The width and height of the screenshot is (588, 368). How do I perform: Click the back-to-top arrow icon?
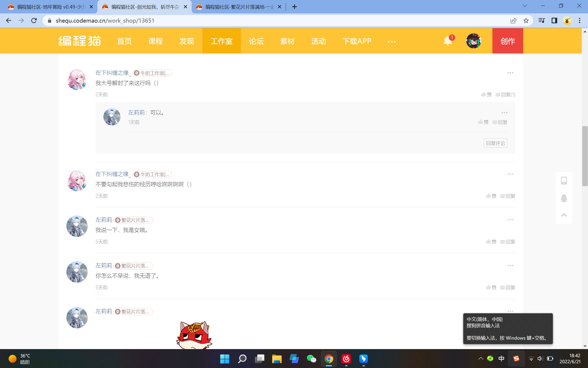tap(564, 215)
